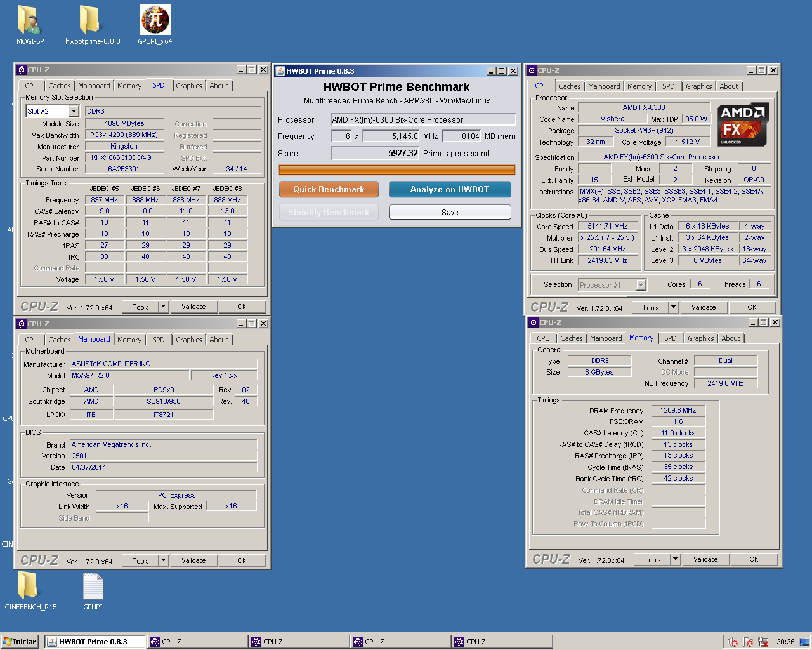812x650 pixels.
Task: Click the orange benchmark progress bar
Action: tap(397, 169)
